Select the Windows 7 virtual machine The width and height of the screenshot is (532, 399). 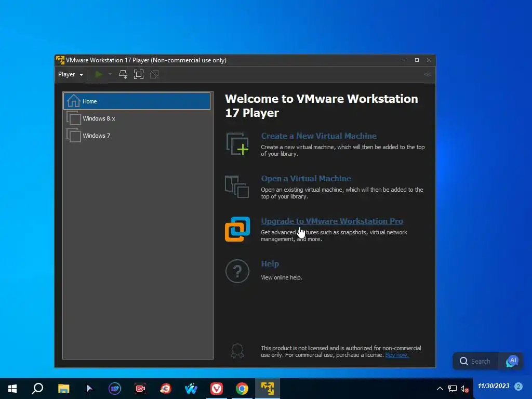click(x=137, y=136)
